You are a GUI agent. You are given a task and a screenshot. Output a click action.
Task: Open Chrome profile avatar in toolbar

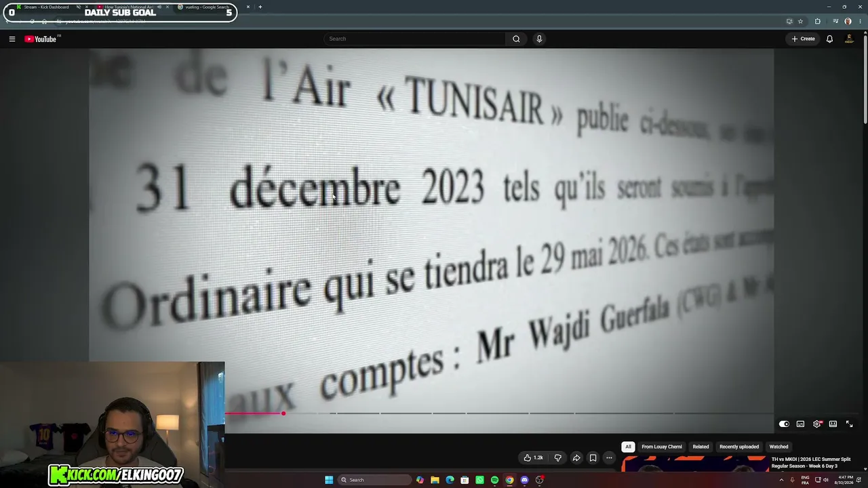coord(848,21)
